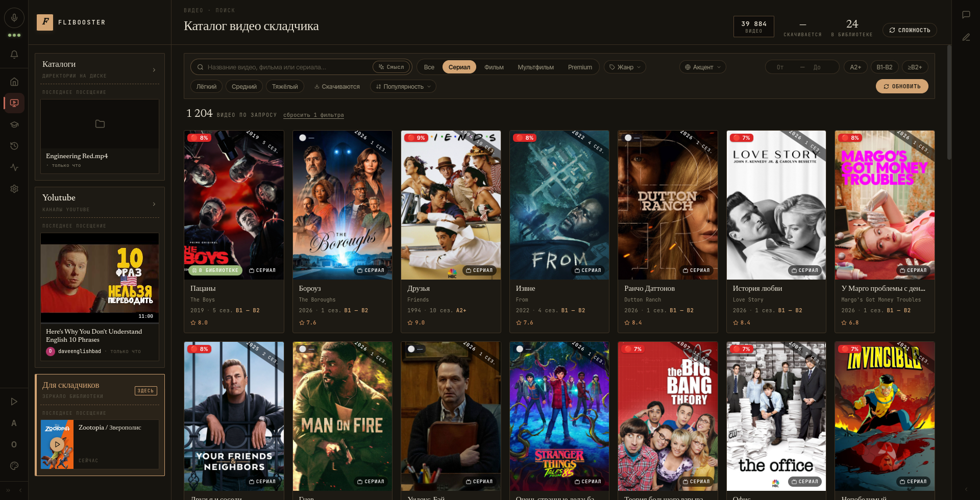
Task: Open notifications bell icon
Action: click(x=14, y=54)
